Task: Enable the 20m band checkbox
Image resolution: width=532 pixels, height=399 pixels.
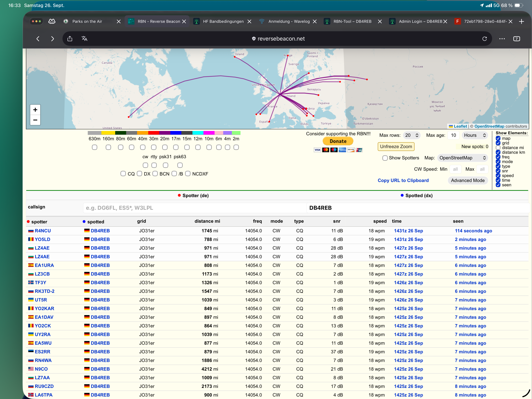Action: 165,147
